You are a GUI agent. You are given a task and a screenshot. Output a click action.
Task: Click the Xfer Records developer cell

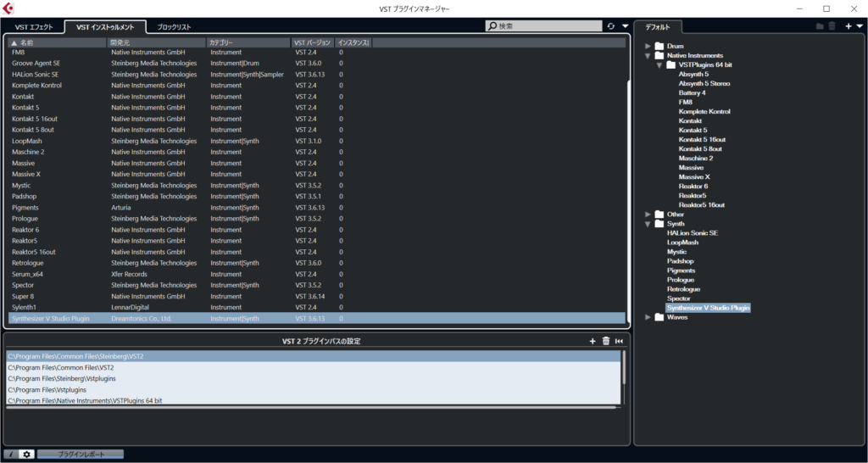pyautogui.click(x=129, y=274)
